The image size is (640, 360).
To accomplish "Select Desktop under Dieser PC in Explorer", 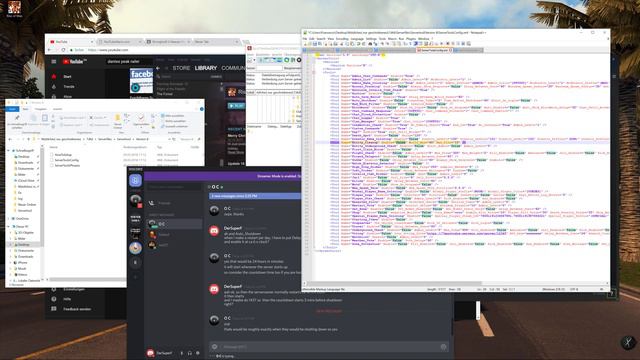I will (23, 244).
